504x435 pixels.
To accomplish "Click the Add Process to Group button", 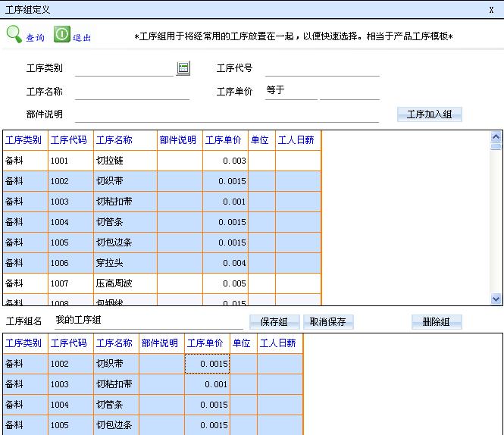I will (x=429, y=114).
